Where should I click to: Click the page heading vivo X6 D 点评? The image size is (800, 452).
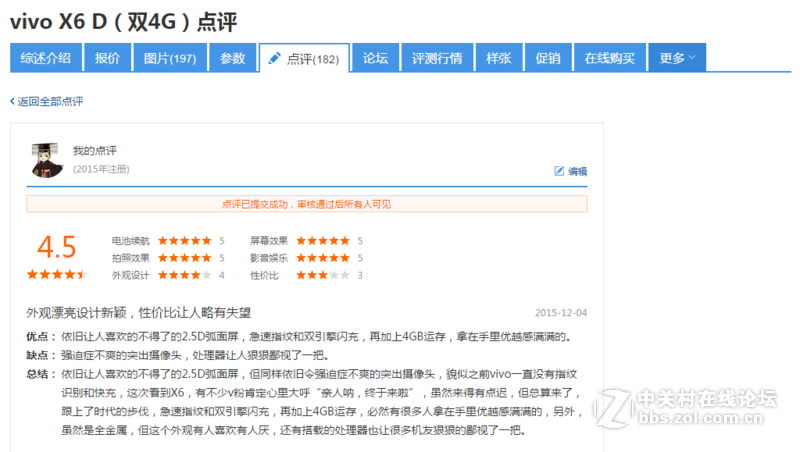click(x=123, y=21)
